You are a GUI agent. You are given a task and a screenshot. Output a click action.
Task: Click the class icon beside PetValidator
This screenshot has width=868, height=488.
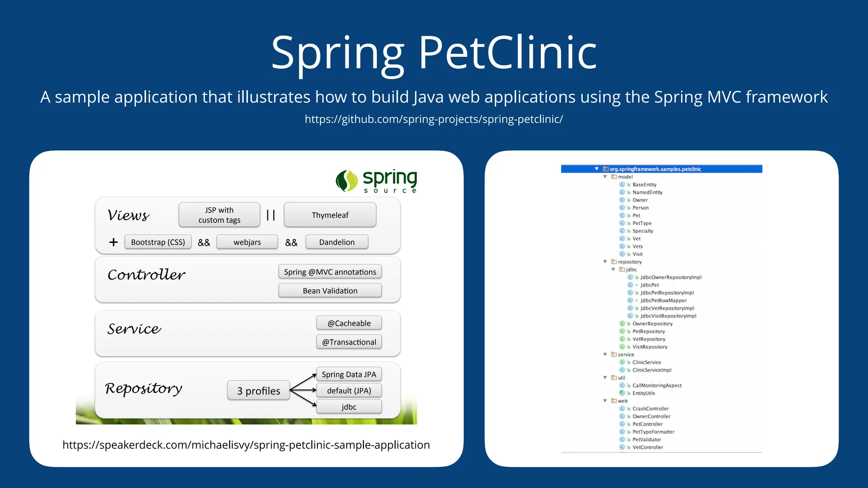[622, 439]
